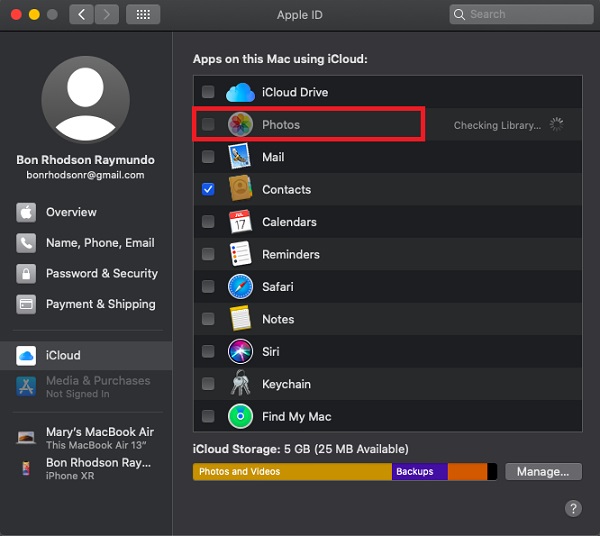
Task: Open Password & Security section
Action: point(86,274)
